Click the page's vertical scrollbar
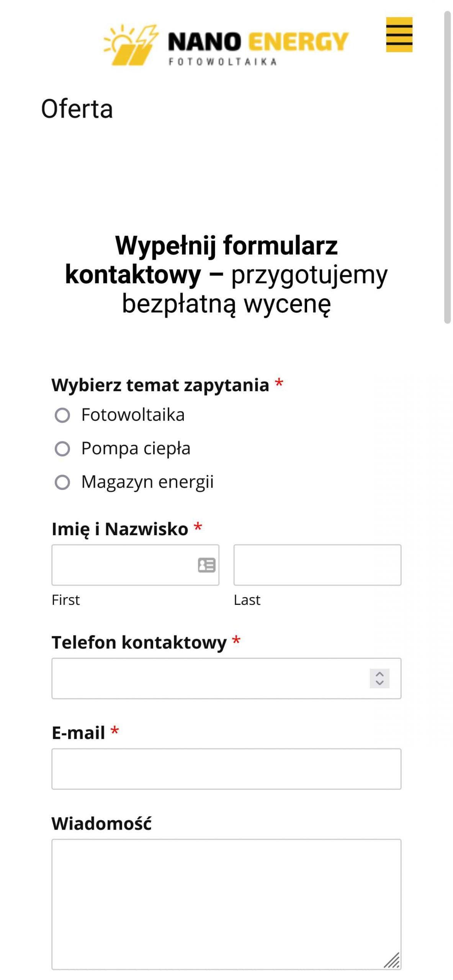 pyautogui.click(x=447, y=167)
